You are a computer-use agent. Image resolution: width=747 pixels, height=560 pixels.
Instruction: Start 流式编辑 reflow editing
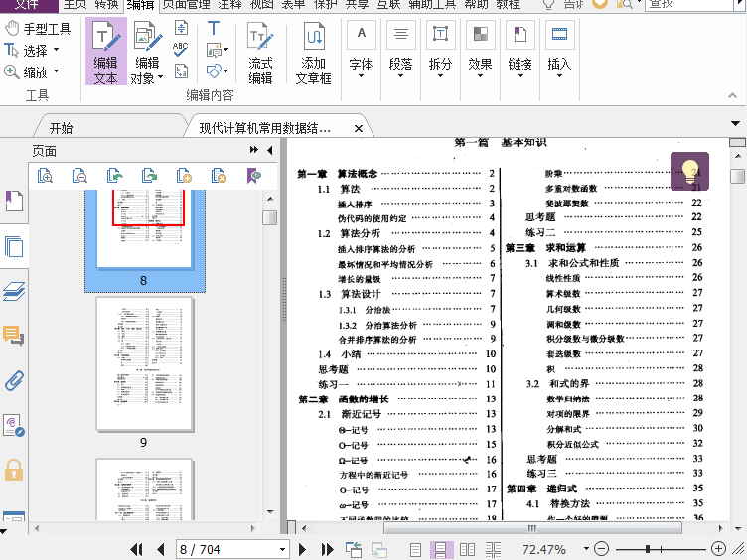click(x=260, y=53)
